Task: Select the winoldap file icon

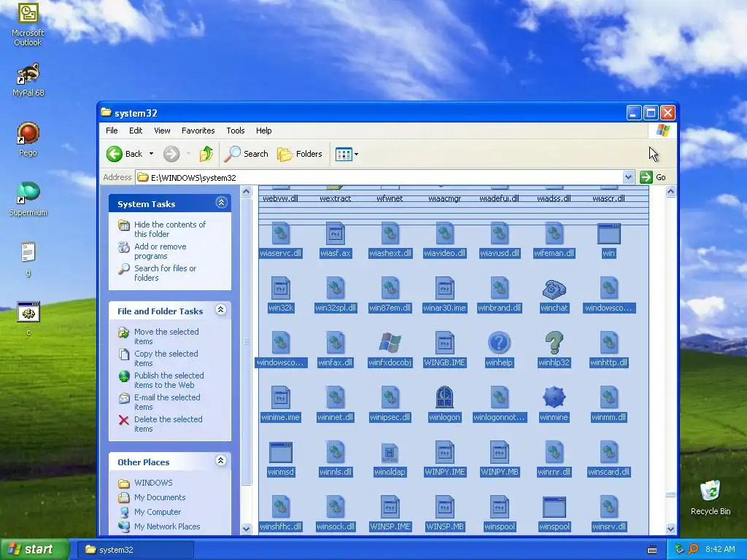Action: 390,452
